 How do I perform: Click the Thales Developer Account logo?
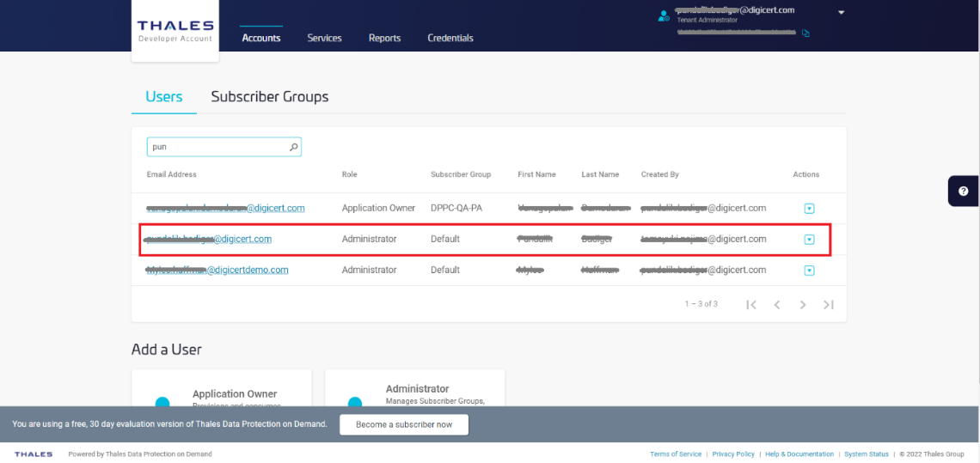point(175,31)
